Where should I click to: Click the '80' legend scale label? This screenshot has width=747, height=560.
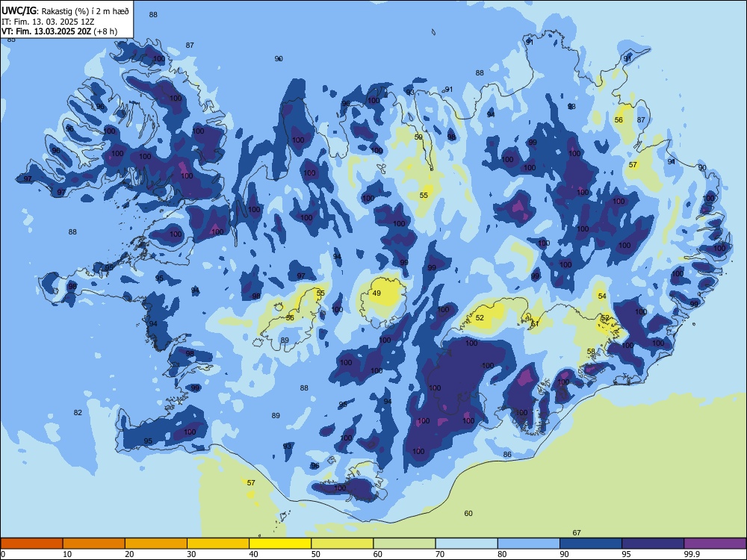point(502,554)
